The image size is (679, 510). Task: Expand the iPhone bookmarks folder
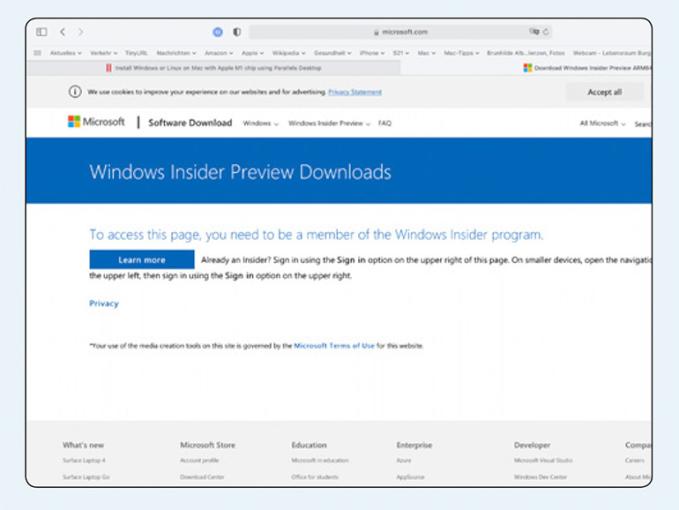[x=372, y=53]
